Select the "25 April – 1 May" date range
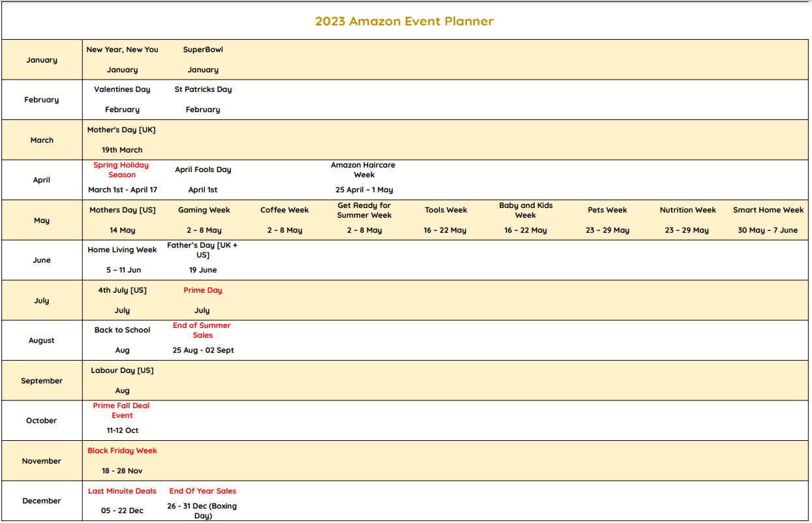This screenshot has height=523, width=812. [364, 190]
